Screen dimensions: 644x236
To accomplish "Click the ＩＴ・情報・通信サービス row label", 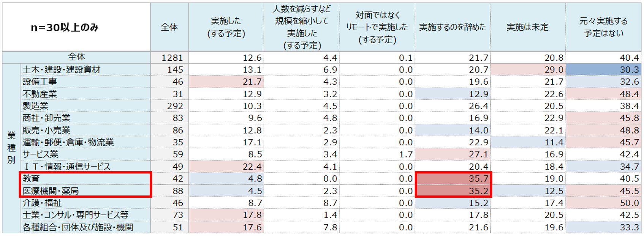I will [66, 167].
